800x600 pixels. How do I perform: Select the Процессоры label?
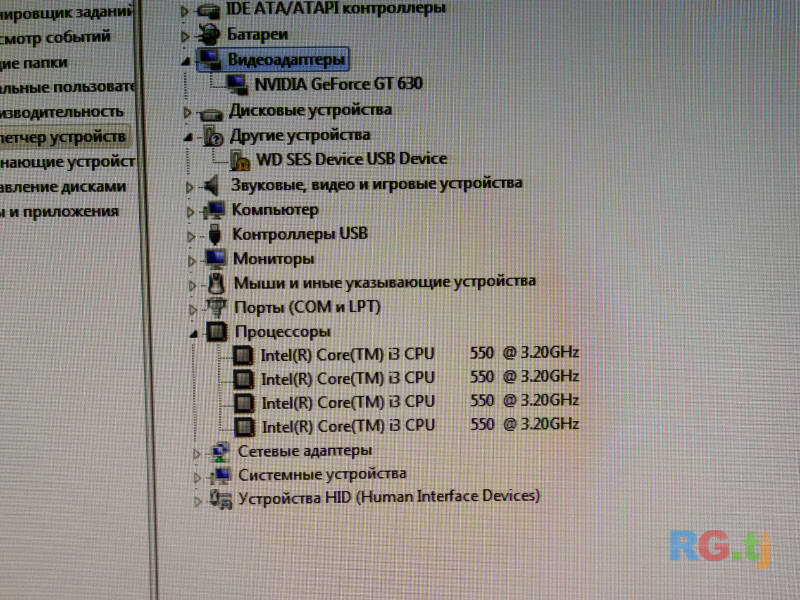282,332
